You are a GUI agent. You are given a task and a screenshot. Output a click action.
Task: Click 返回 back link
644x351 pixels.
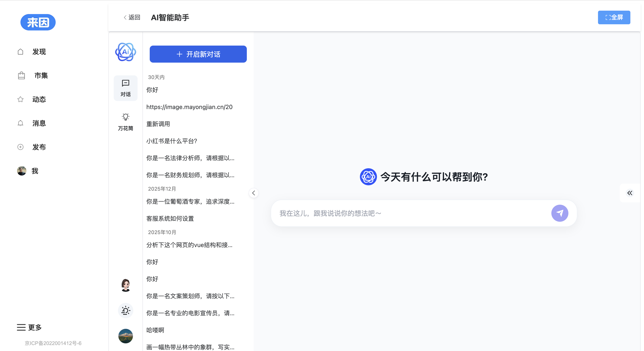click(x=132, y=17)
